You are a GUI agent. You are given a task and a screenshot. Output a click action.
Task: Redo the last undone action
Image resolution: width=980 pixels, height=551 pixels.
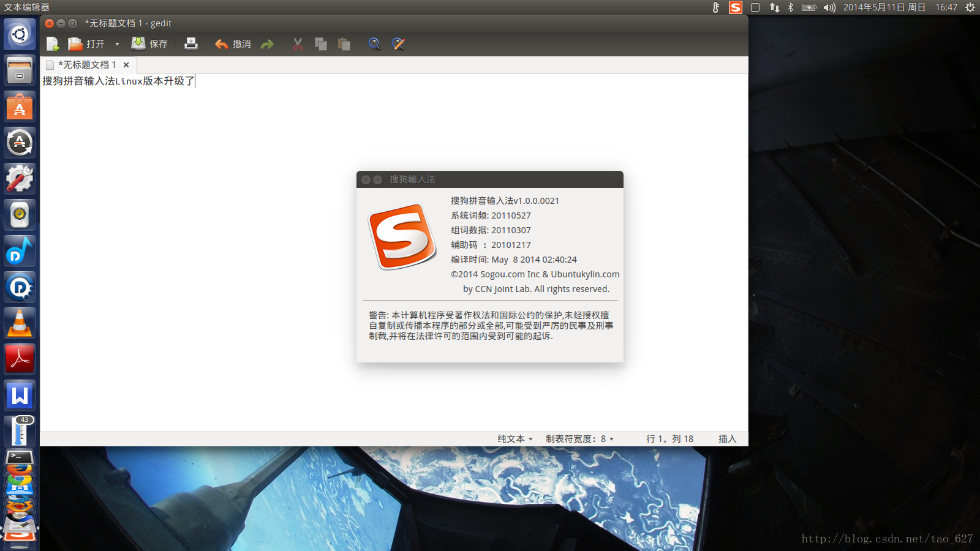[267, 44]
